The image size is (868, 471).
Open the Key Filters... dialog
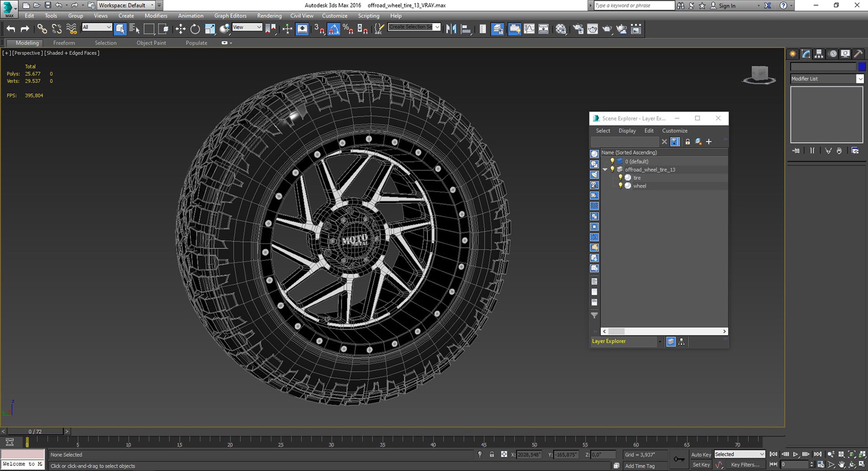point(745,465)
